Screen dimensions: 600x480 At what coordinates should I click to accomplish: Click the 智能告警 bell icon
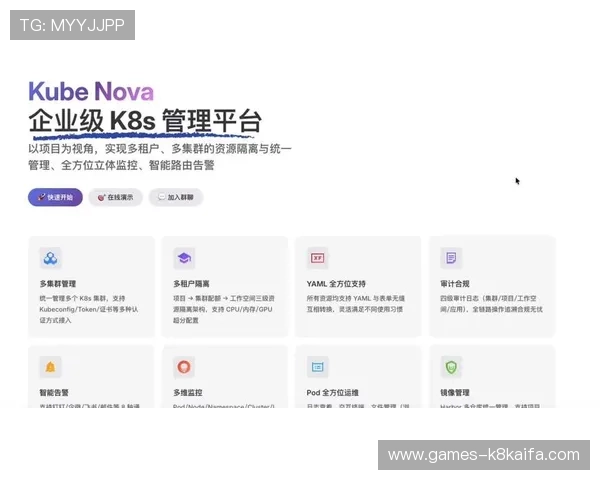[51, 367]
